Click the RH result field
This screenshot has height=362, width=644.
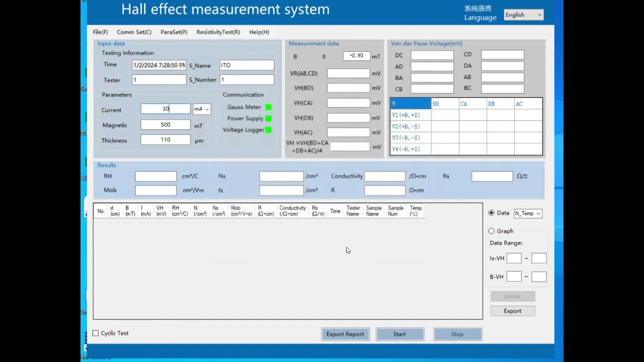(x=156, y=176)
